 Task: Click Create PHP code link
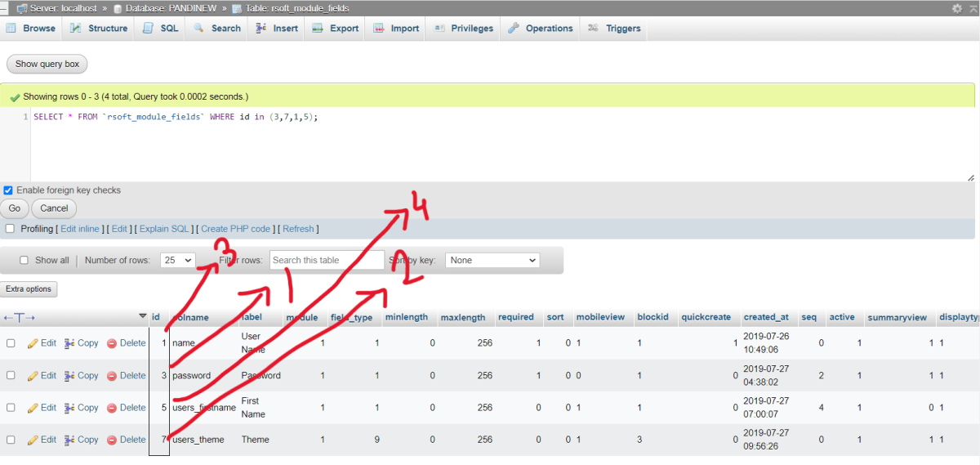235,229
